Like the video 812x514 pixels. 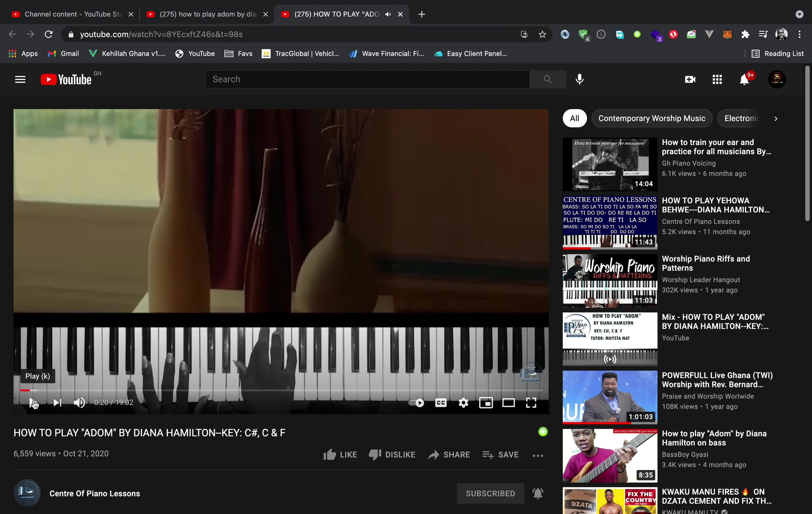tap(340, 455)
